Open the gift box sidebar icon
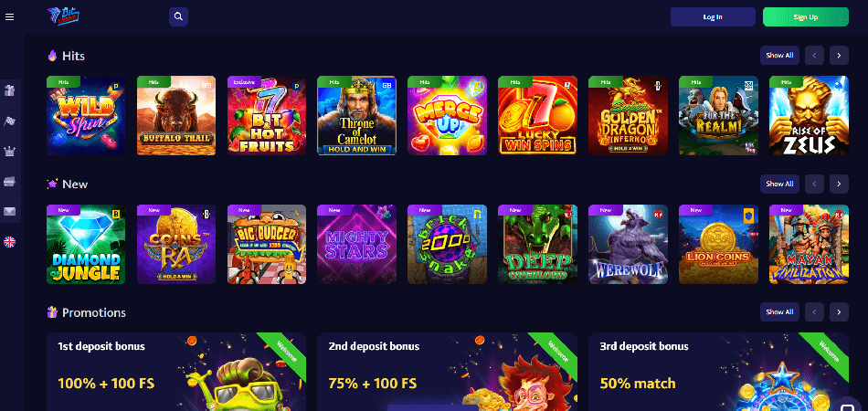The image size is (868, 411). tap(10, 90)
